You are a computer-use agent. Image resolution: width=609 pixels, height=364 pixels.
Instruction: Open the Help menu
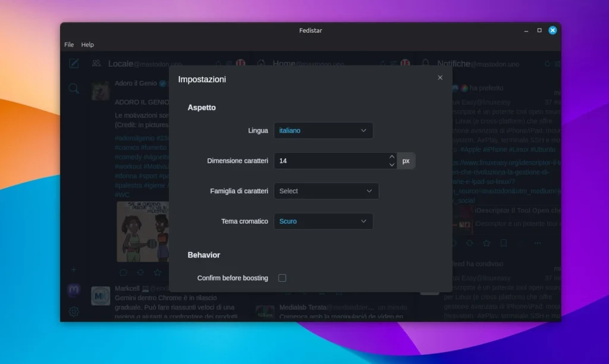point(87,45)
